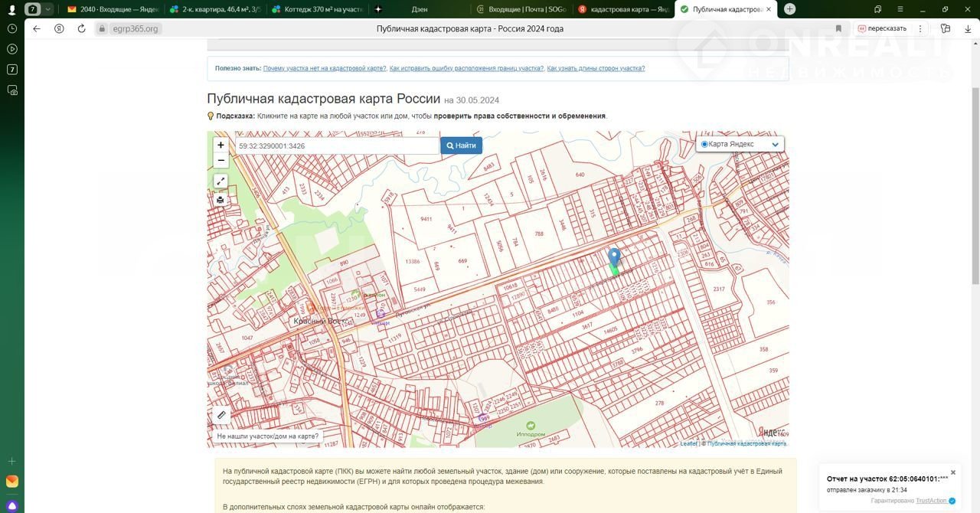Toggle fullscreen map view
Image resolution: width=980 pixels, height=513 pixels.
pos(220,181)
